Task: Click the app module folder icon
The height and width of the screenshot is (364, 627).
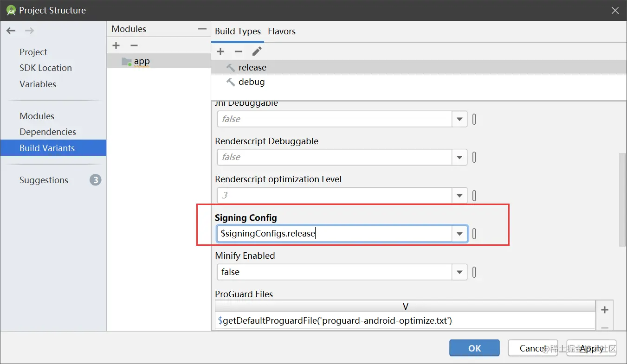Action: tap(127, 61)
